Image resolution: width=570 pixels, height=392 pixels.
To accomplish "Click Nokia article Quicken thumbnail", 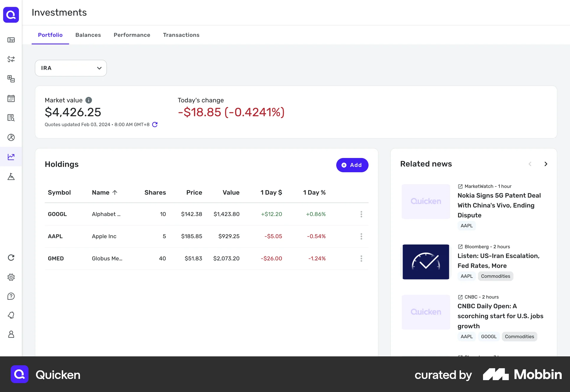I will pos(426,201).
